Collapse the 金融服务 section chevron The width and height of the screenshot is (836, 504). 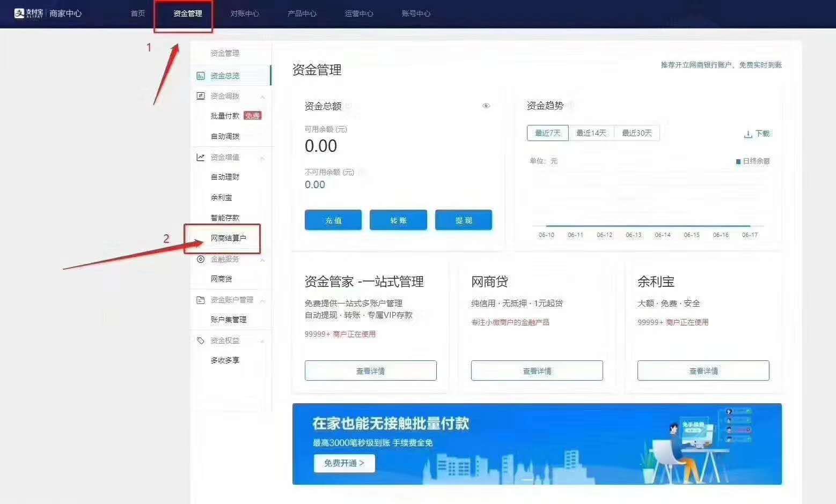click(263, 260)
